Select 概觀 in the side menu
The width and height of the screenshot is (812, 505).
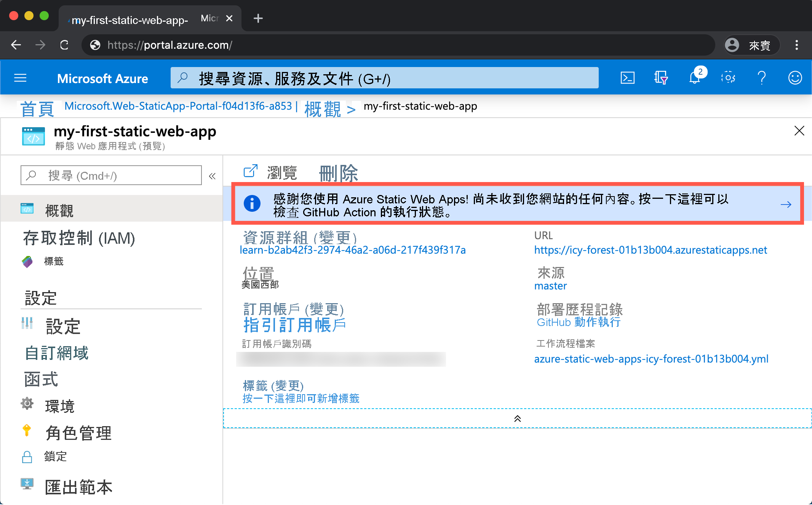coord(112,209)
